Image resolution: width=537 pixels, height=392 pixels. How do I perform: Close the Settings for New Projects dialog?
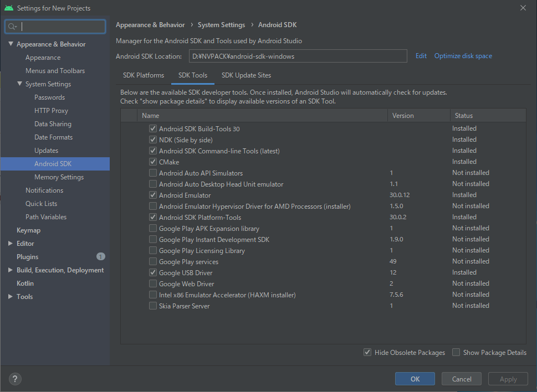[x=523, y=8]
